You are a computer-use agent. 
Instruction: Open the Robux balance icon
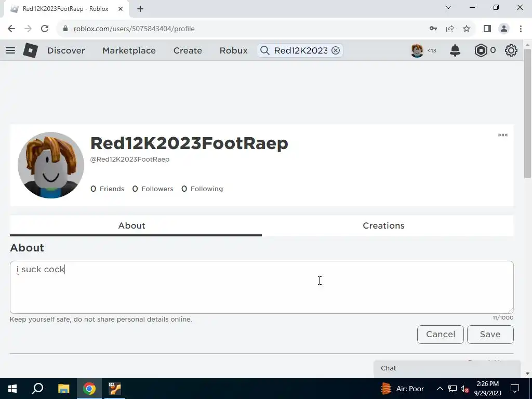point(481,50)
